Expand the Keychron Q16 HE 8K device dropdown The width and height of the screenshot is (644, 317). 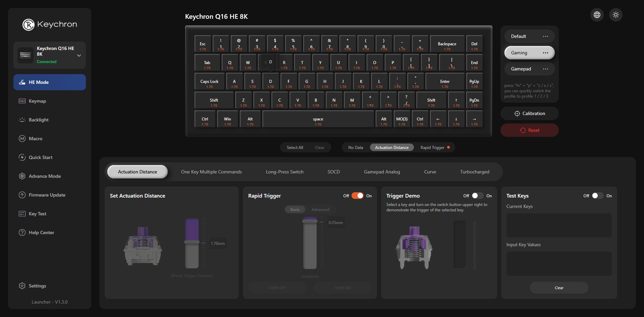click(x=79, y=55)
